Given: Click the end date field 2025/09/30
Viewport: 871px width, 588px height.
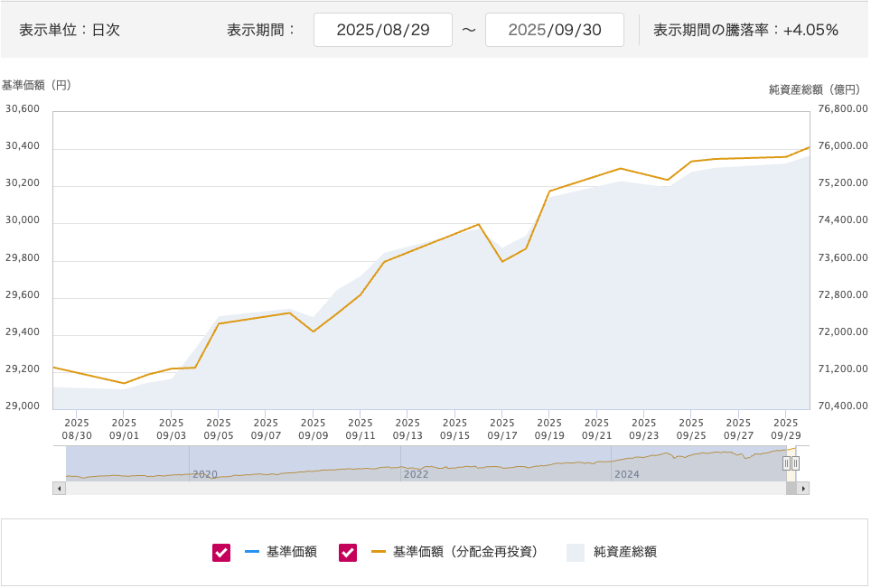Looking at the screenshot, I should click(x=554, y=30).
